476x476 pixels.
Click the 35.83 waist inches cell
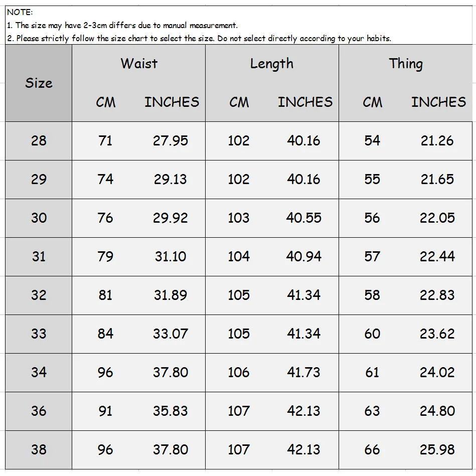pos(171,411)
